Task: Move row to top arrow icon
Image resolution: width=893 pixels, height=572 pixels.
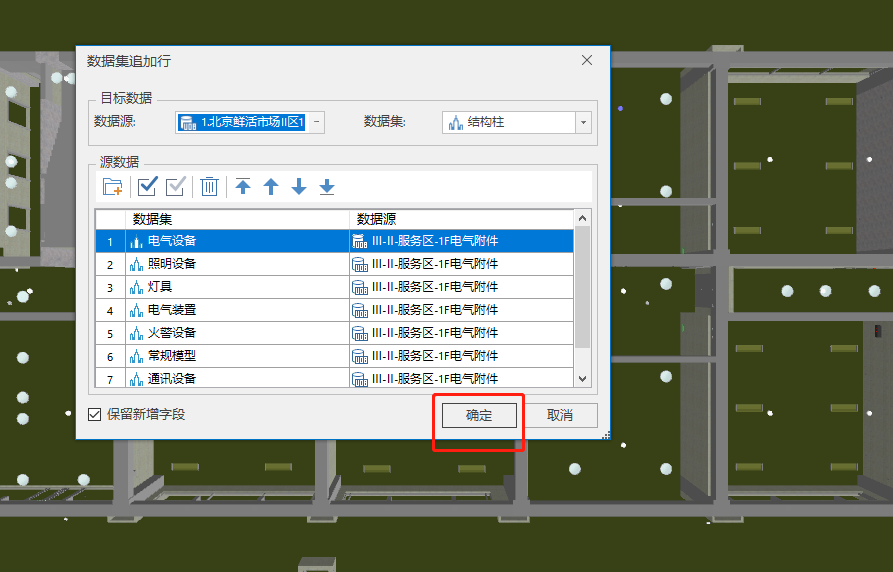Action: (243, 186)
